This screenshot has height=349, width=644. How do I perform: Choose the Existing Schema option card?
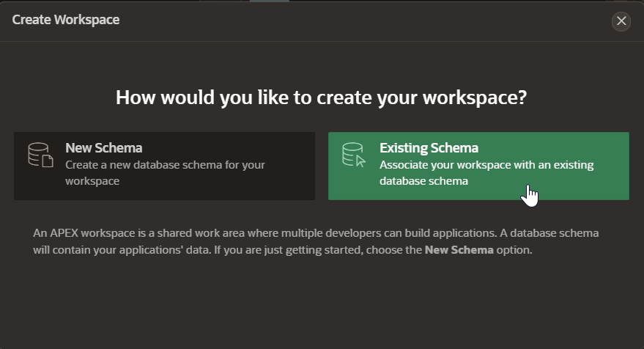coord(478,166)
